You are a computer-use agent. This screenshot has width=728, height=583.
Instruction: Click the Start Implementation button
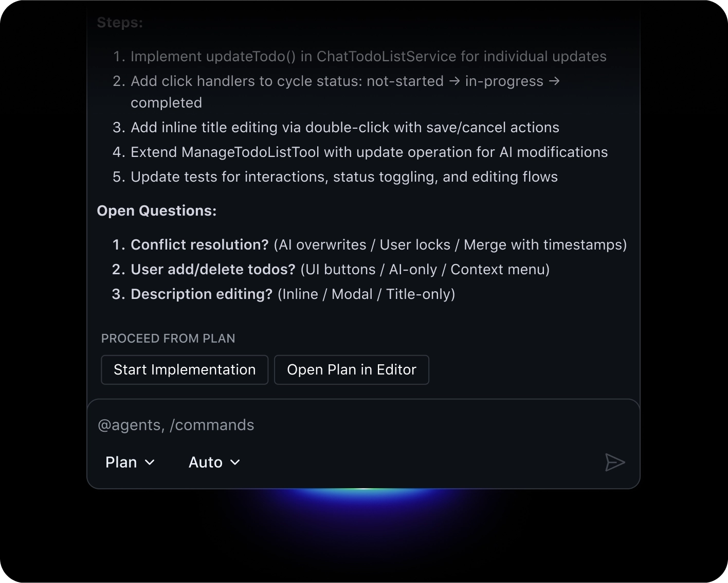click(x=184, y=369)
